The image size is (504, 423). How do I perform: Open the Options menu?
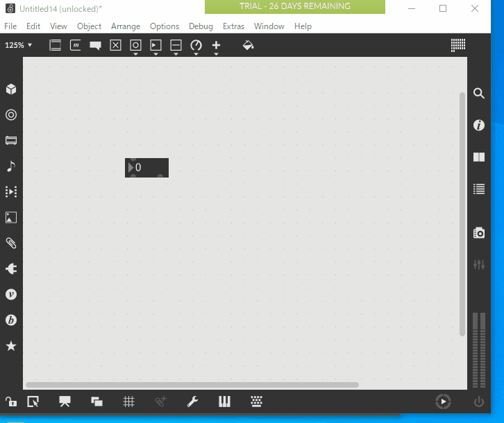pos(165,26)
